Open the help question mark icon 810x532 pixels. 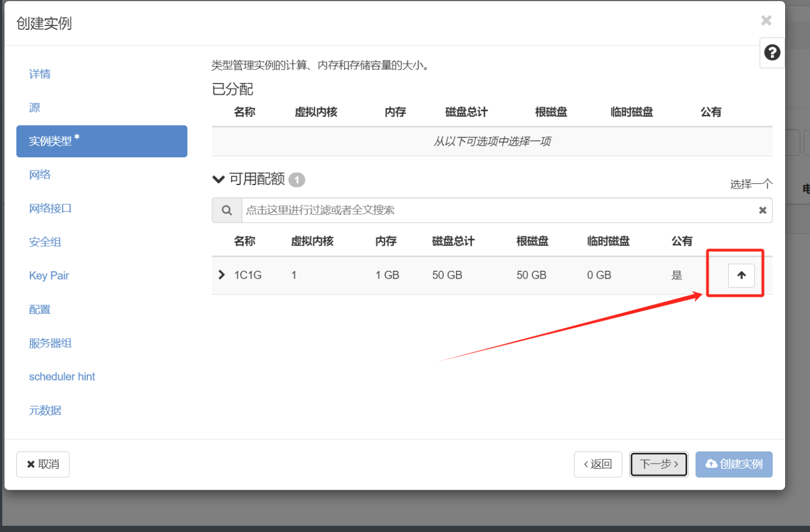tap(772, 52)
